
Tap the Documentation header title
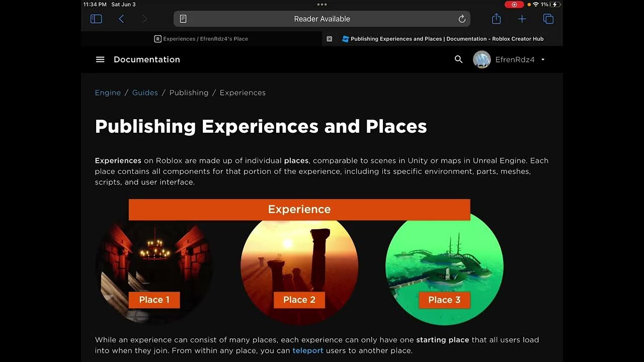click(x=147, y=59)
